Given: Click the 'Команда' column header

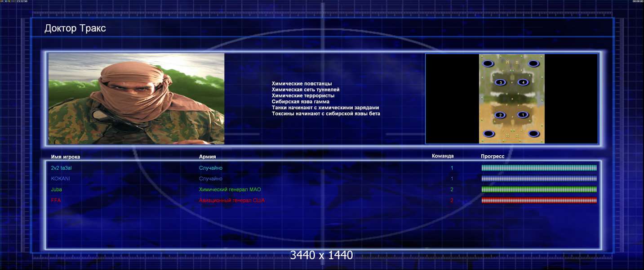Looking at the screenshot, I should point(443,156).
